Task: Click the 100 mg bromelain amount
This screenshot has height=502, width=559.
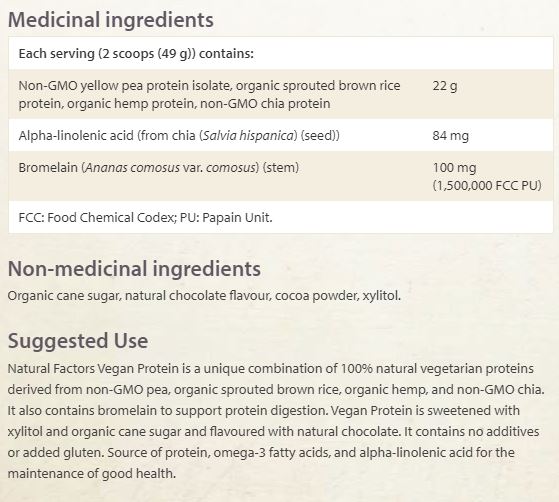Action: (454, 168)
